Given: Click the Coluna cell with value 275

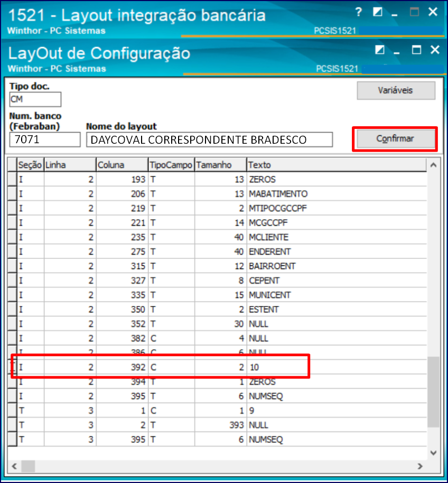Looking at the screenshot, I should pos(122,252).
